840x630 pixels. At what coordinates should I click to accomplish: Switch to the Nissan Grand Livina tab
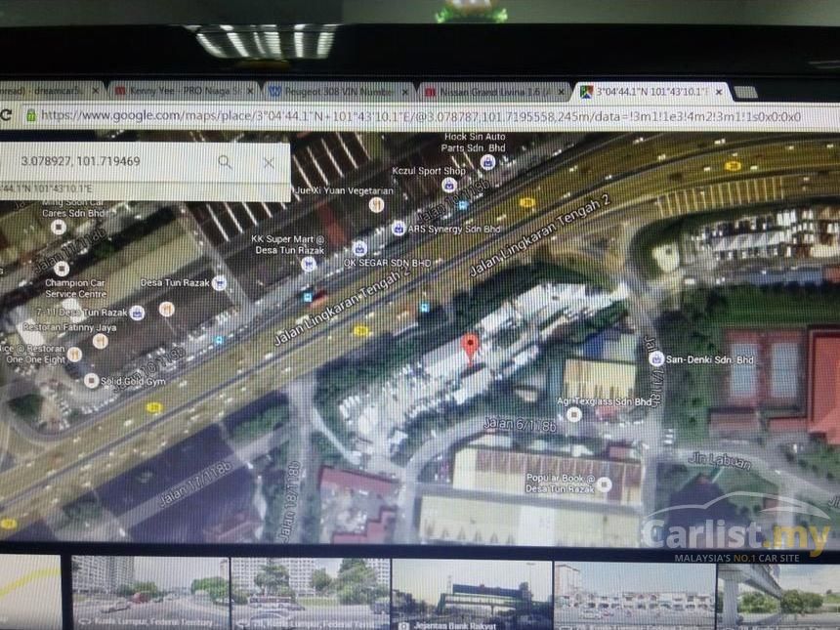tap(493, 91)
